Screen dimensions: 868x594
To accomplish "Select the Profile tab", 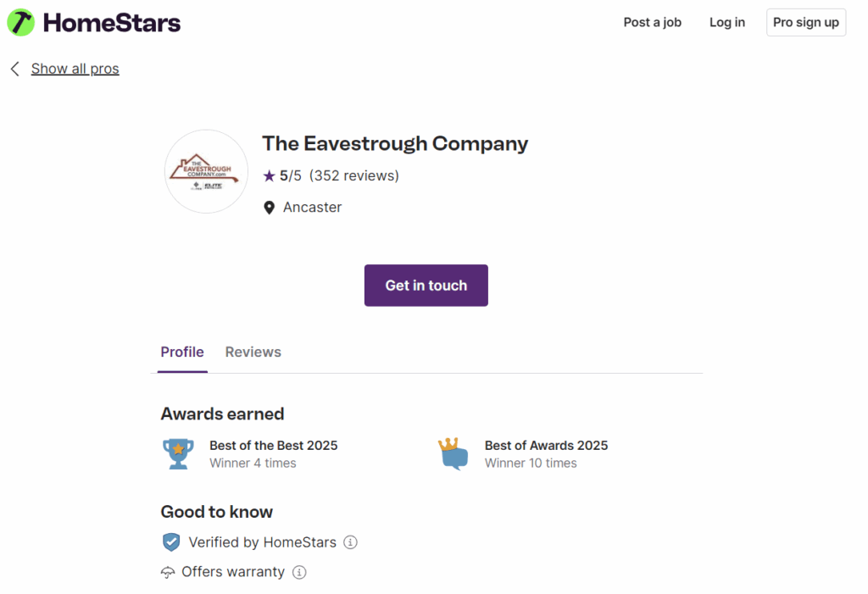I will (x=181, y=352).
